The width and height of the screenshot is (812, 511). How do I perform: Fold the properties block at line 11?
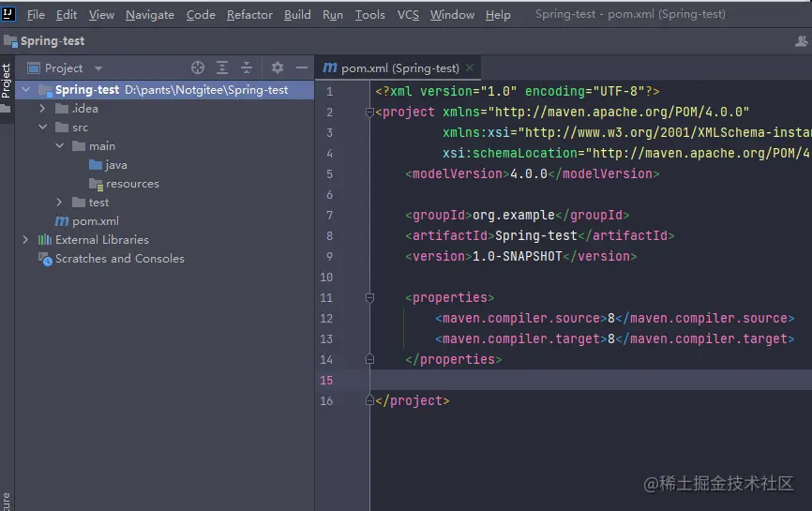point(369,298)
